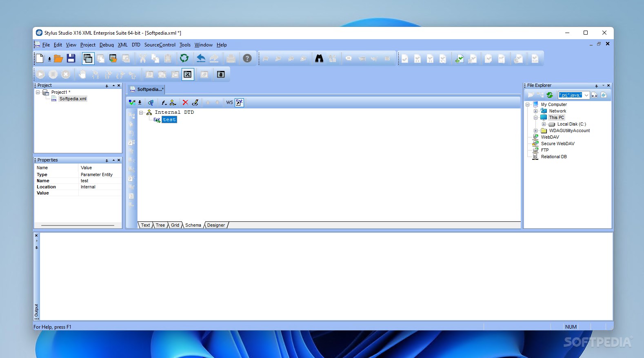Screen dimensions: 644x358
Task: Select WebDAV in File Explorer
Action: pos(550,137)
